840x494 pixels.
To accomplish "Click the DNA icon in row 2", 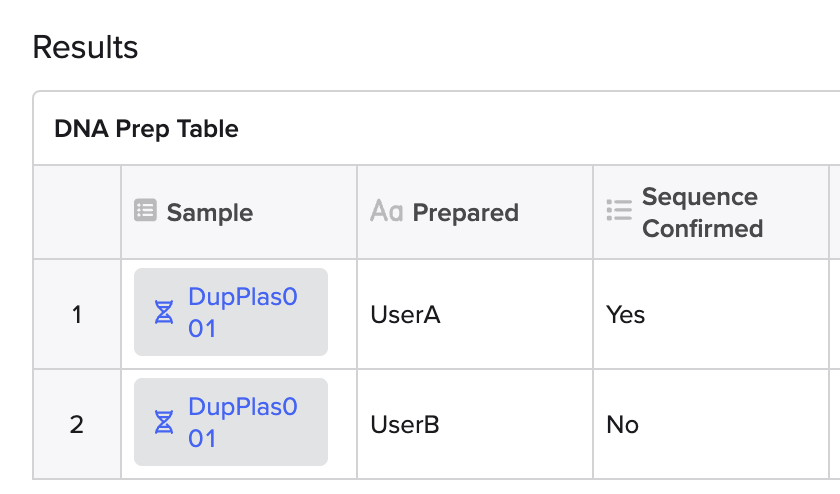I will (x=164, y=422).
